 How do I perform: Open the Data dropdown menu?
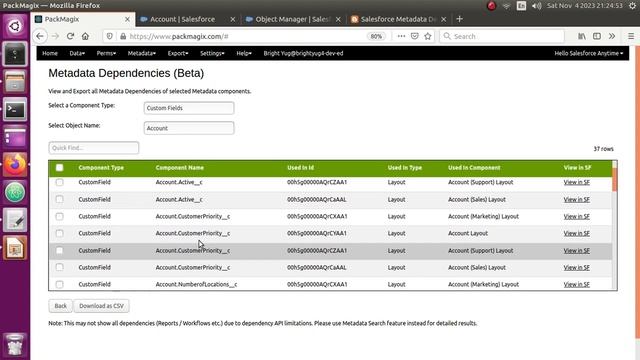click(77, 53)
